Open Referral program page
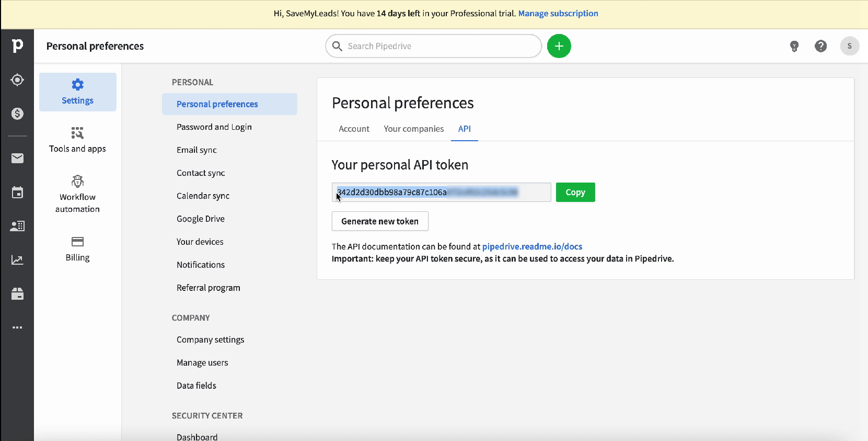Viewport: 868px width, 441px height. pyautogui.click(x=209, y=288)
